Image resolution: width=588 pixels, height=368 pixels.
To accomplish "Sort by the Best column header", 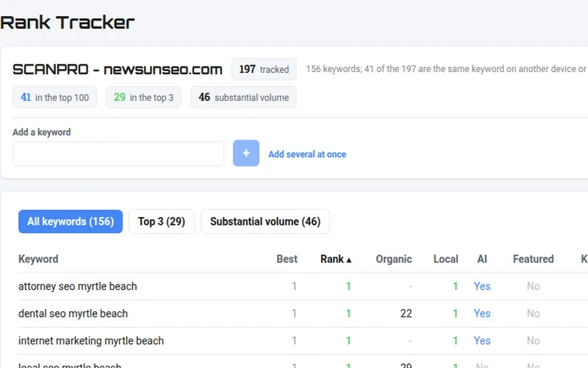I will 287,259.
